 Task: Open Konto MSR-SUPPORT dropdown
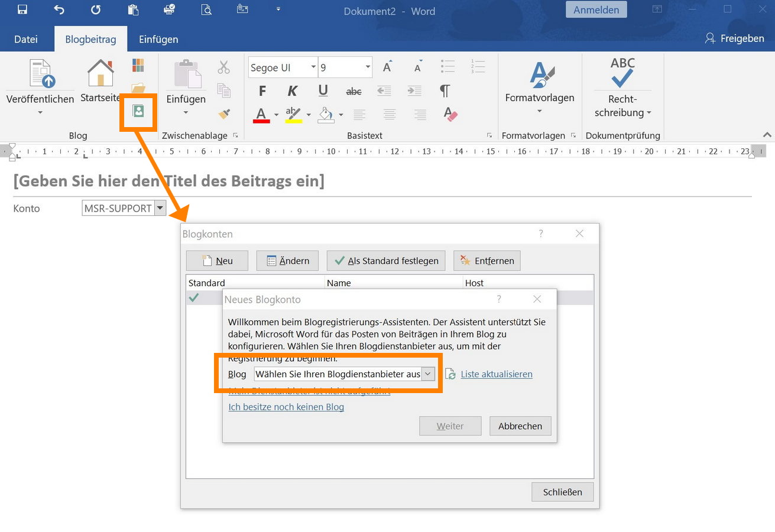pyautogui.click(x=160, y=208)
